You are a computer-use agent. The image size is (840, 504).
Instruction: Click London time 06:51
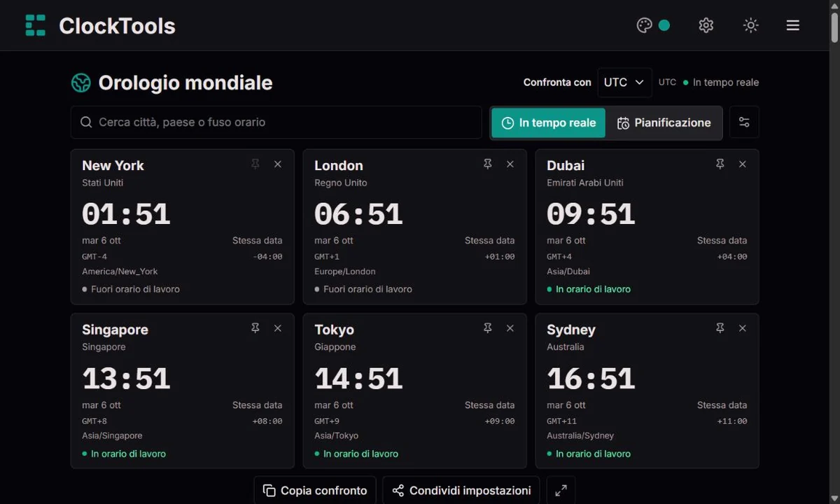point(358,214)
